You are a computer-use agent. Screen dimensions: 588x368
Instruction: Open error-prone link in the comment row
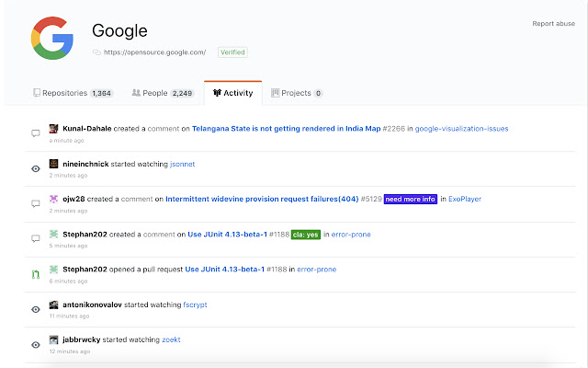pyautogui.click(x=351, y=235)
